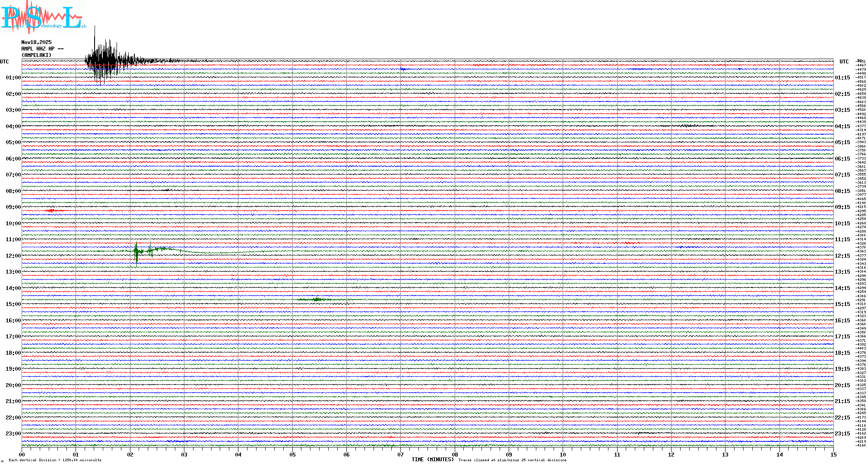Click the 01:00 hour marker on left
Screen dimensions: 868x466
coord(13,78)
